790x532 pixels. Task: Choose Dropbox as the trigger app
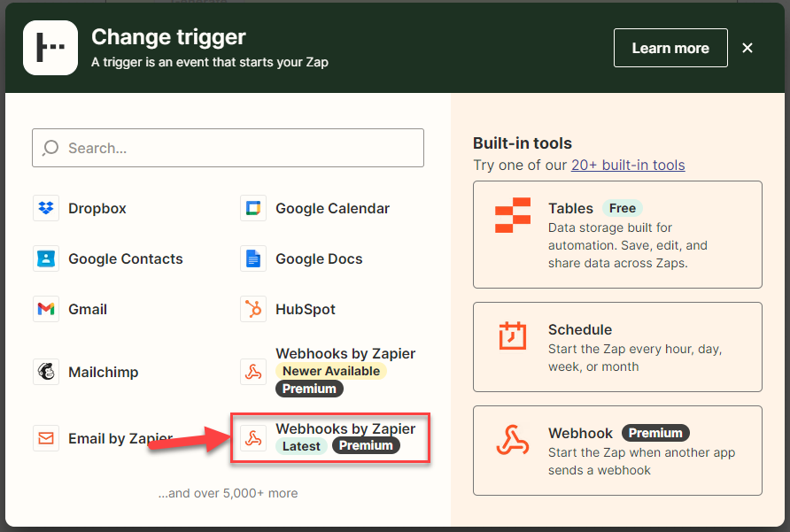97,208
